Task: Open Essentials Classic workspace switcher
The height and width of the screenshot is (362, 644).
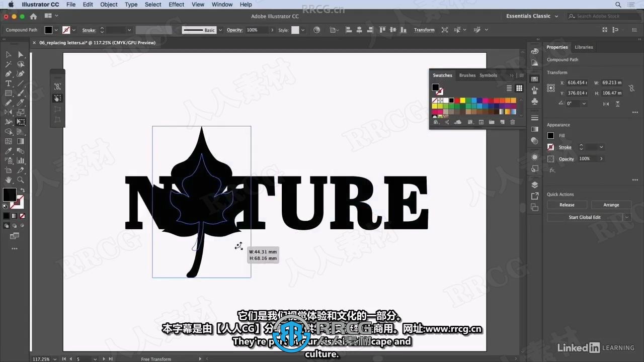Action: click(x=532, y=16)
